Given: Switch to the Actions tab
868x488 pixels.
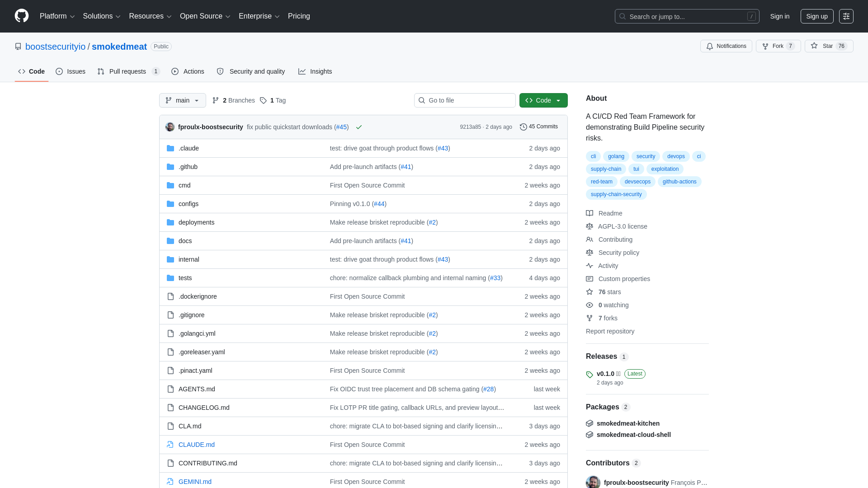Looking at the screenshot, I should 188,71.
